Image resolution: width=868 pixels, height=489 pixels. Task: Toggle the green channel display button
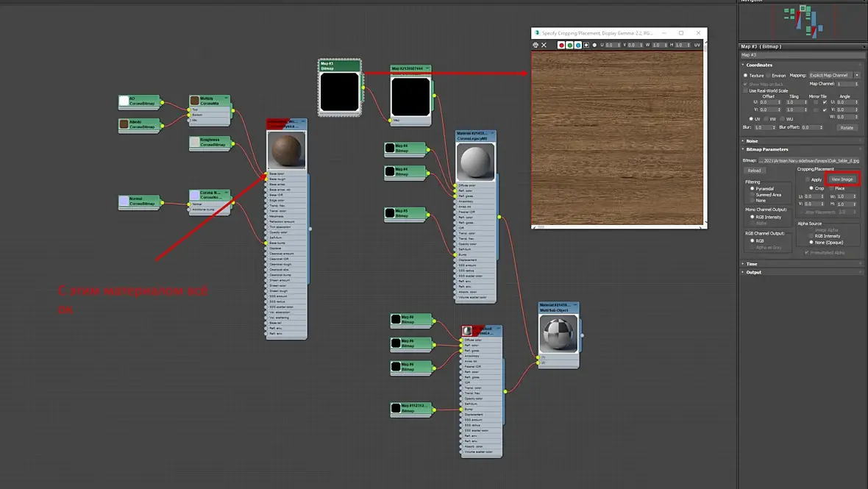(569, 45)
